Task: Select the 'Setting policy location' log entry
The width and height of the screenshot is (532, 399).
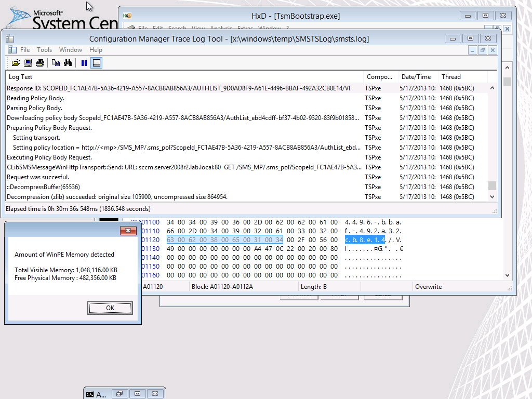Action: pyautogui.click(x=247, y=147)
